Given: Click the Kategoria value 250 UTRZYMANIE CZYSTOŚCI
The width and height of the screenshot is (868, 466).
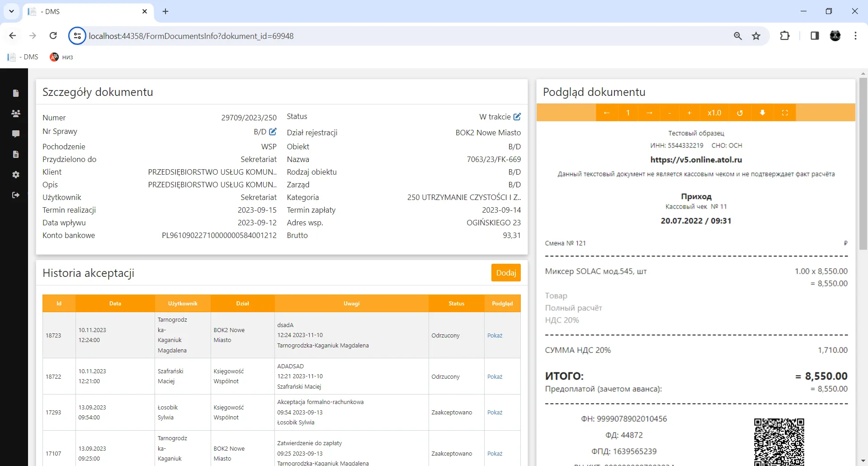Looking at the screenshot, I should (464, 197).
